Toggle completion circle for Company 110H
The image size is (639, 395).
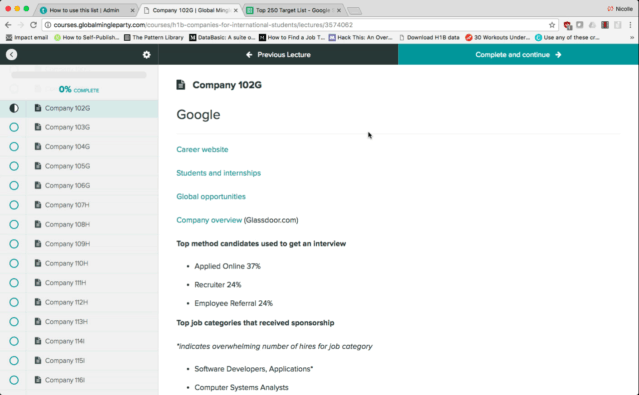[x=14, y=263]
